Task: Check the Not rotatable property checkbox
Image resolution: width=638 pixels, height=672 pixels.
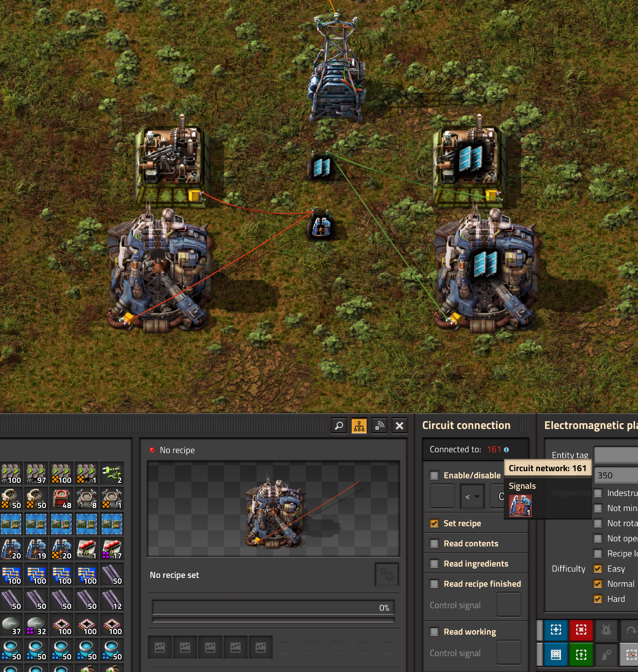Action: [x=598, y=523]
